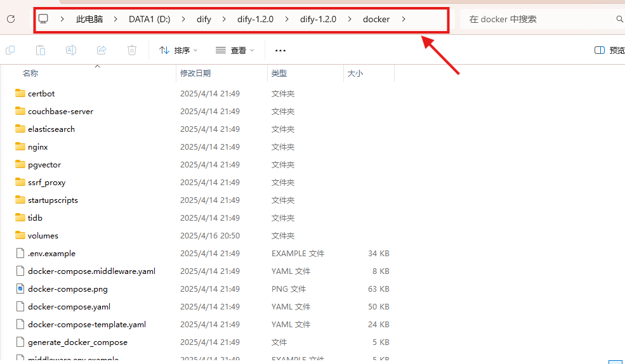
Task: Select the certbot folder name
Action: pos(41,94)
